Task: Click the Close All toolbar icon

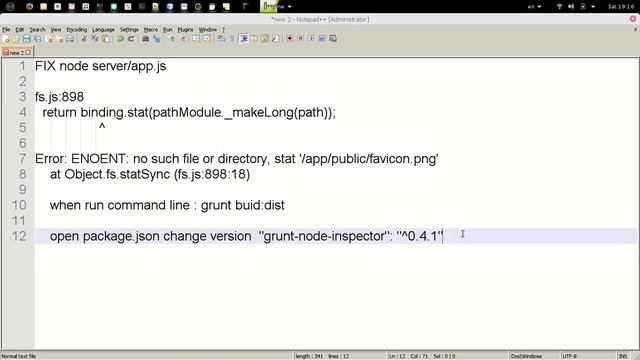Action: [60, 39]
